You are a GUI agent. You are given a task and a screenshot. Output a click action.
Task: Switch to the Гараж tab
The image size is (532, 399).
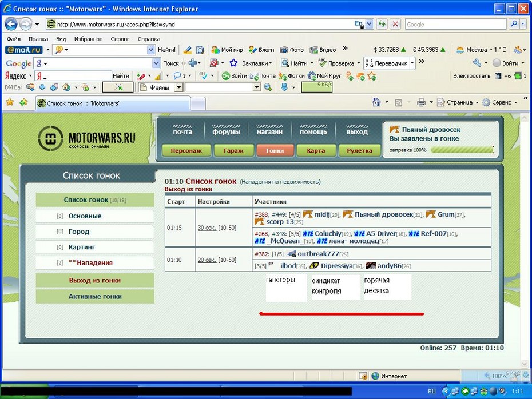pyautogui.click(x=233, y=151)
